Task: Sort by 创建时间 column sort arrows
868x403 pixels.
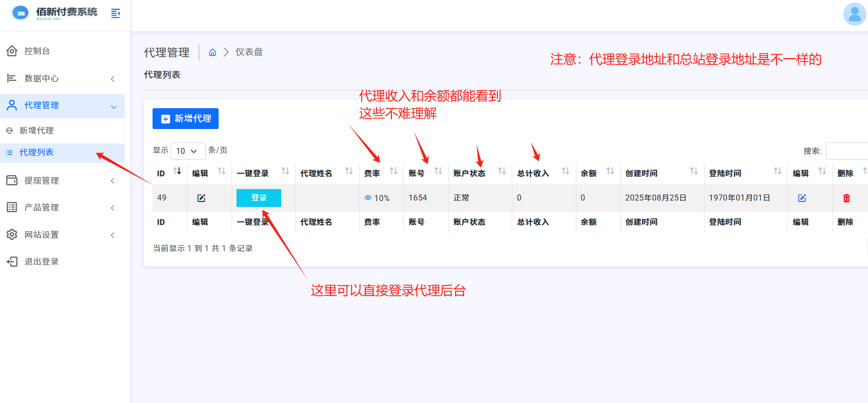Action: pyautogui.click(x=694, y=171)
